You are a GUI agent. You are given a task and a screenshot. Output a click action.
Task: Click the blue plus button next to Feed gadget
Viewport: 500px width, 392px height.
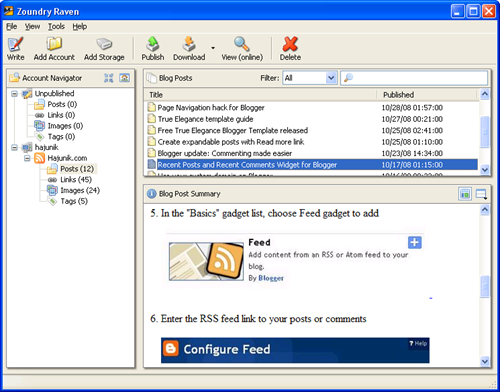(414, 242)
